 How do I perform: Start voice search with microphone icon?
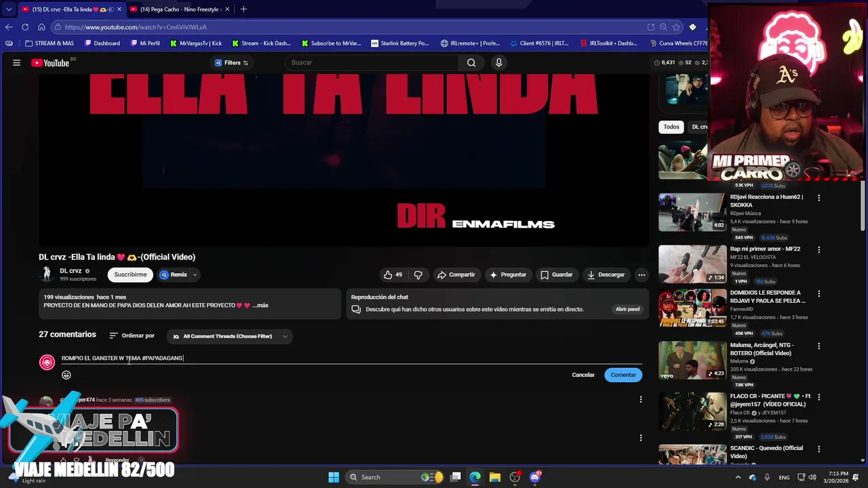click(498, 62)
